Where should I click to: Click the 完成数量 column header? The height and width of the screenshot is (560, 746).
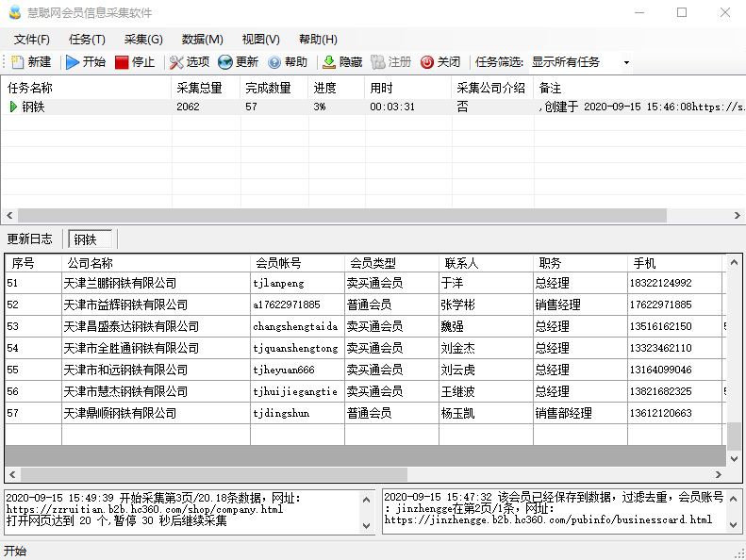point(274,88)
